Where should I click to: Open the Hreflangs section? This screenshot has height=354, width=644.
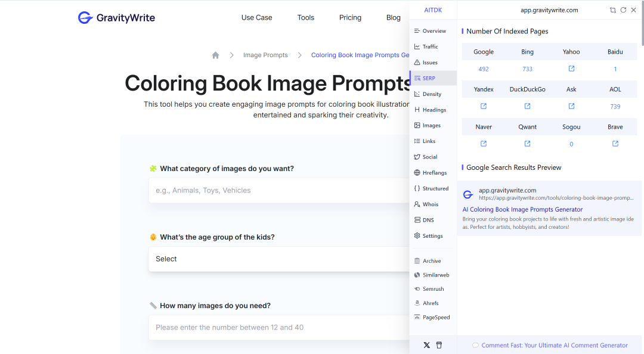(x=434, y=172)
